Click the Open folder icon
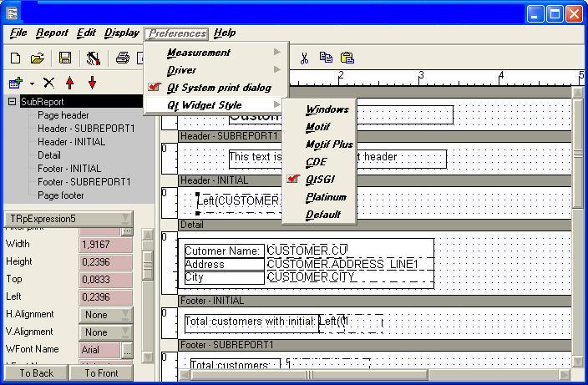The width and height of the screenshot is (588, 385). click(x=37, y=58)
